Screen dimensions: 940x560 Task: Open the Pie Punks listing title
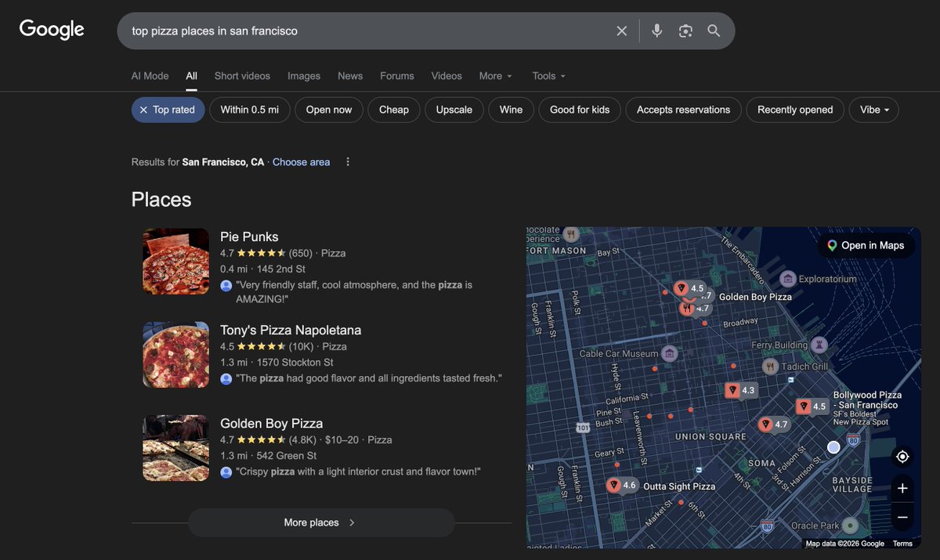tap(249, 237)
